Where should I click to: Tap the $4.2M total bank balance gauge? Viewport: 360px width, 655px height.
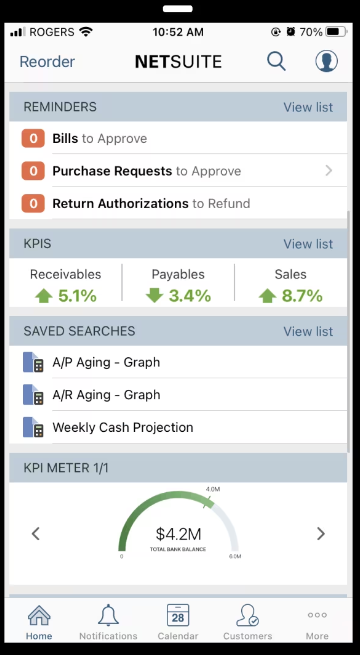[179, 523]
